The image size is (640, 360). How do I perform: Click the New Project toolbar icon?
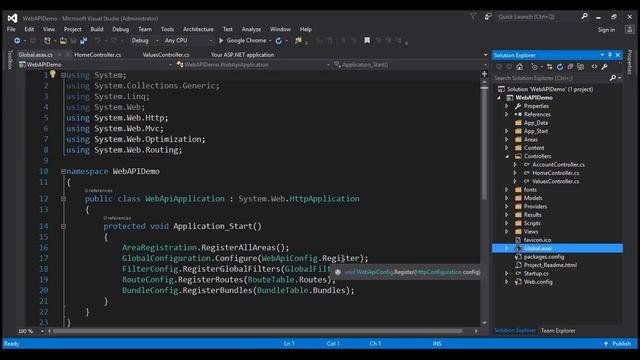click(x=47, y=40)
